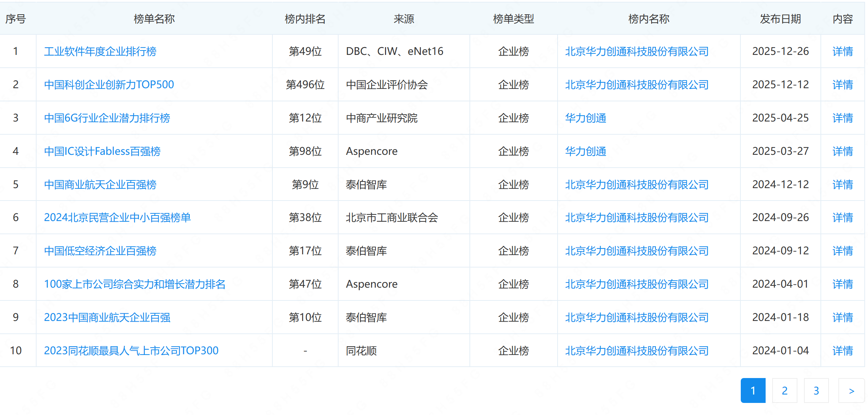
Task: Open 2024北京民营企业中小百强榜单 link
Action: (x=117, y=217)
